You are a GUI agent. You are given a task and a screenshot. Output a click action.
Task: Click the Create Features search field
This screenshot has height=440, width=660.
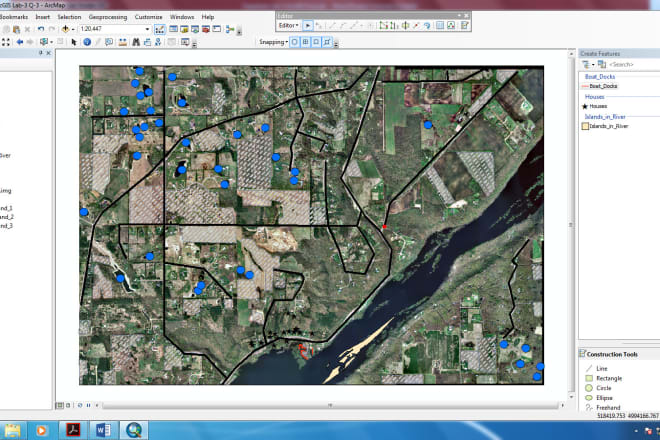634,64
